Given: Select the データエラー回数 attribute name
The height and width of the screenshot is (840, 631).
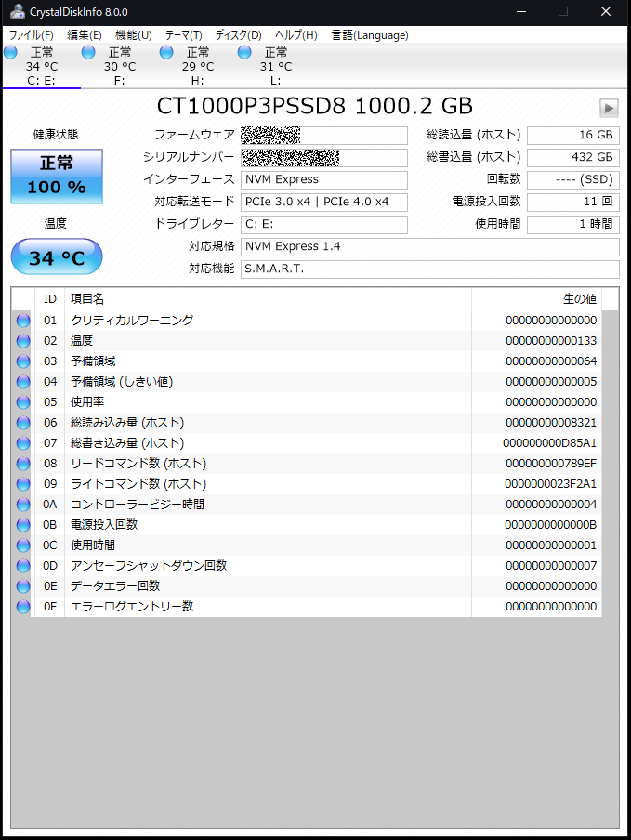Looking at the screenshot, I should click(115, 586).
